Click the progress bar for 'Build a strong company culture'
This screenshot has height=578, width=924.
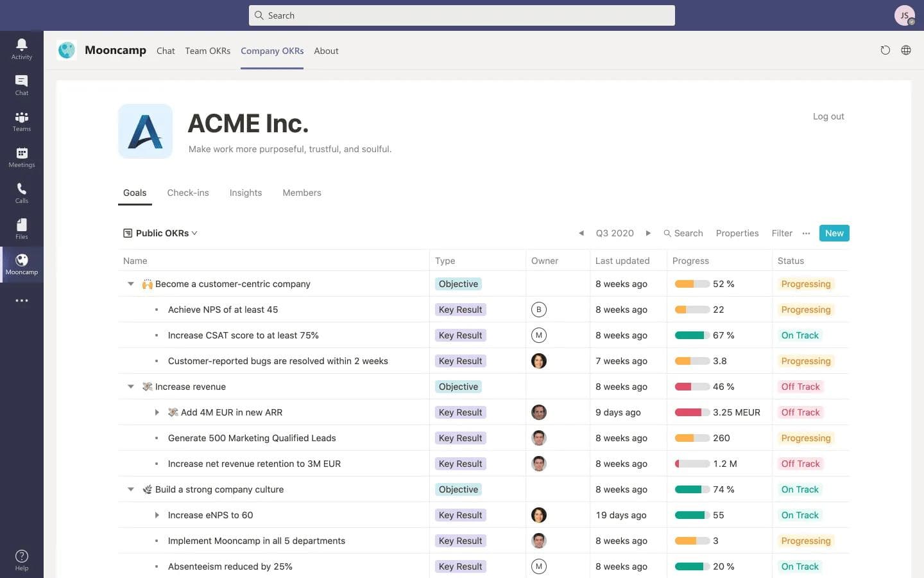click(x=690, y=489)
